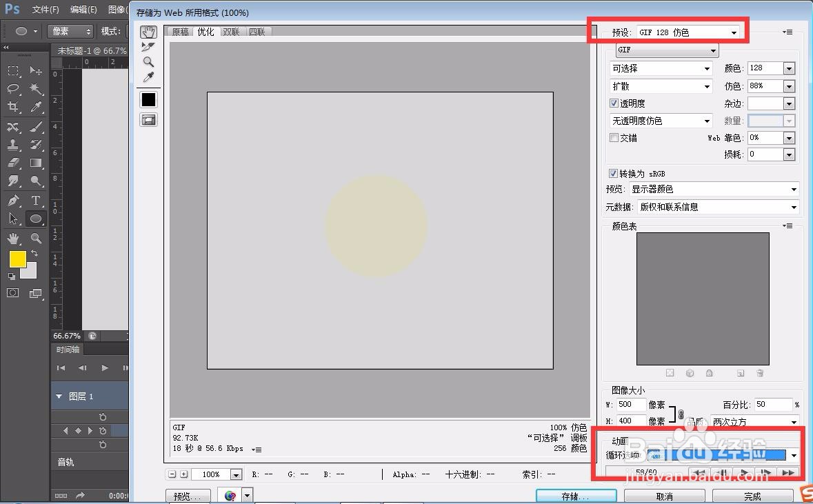Open the 预设 preset dropdown
The height and width of the screenshot is (504, 813).
pos(735,32)
